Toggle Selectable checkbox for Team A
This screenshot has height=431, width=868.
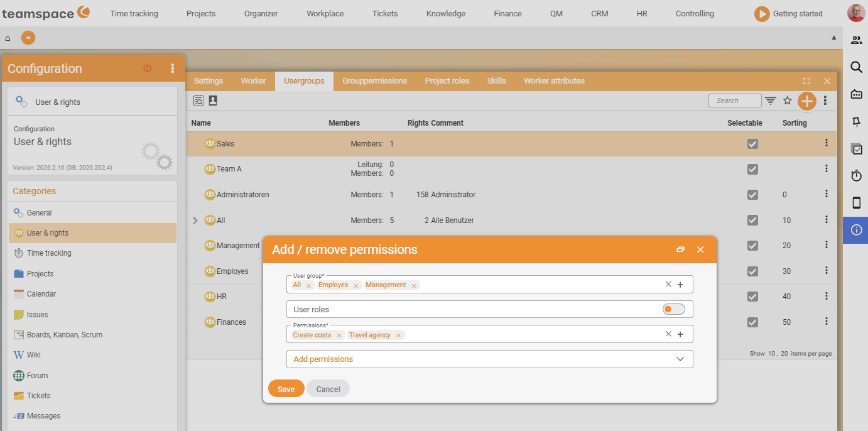click(752, 169)
